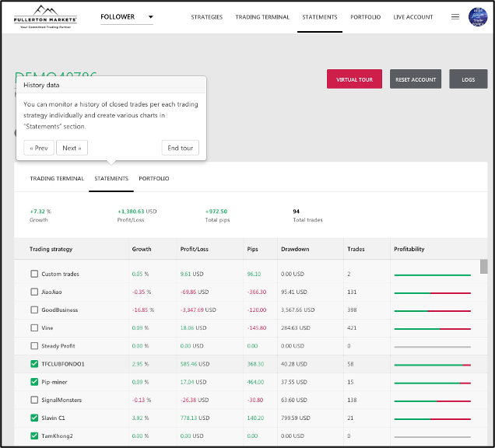
Task: Open LIVE ACCOUNT in the top navigation
Action: pos(413,17)
